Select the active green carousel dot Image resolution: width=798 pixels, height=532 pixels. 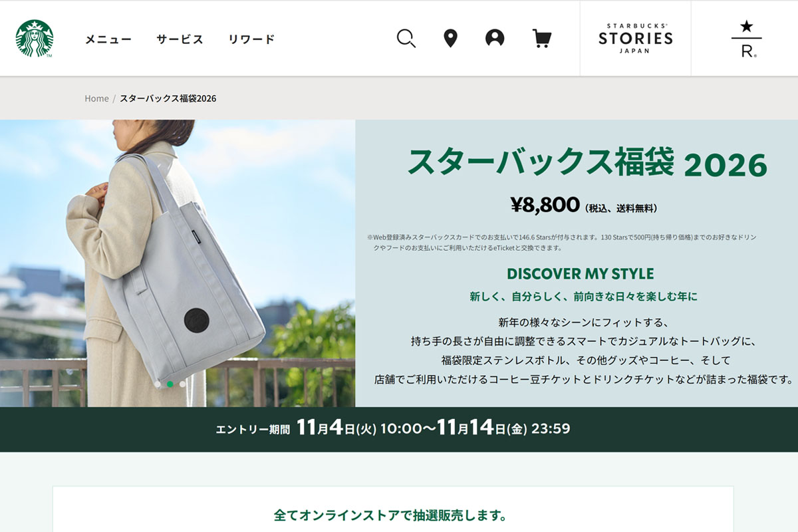pyautogui.click(x=170, y=384)
